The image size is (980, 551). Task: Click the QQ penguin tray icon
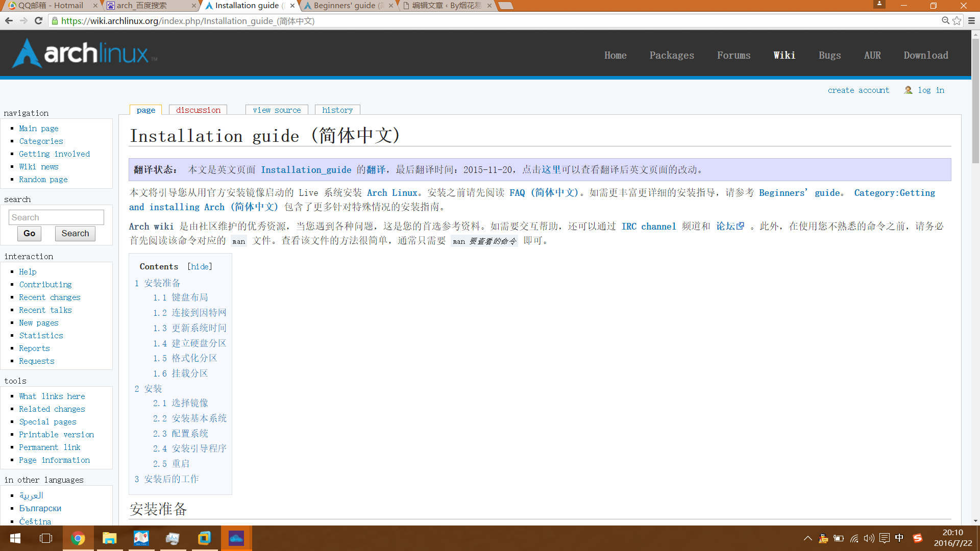(823, 538)
